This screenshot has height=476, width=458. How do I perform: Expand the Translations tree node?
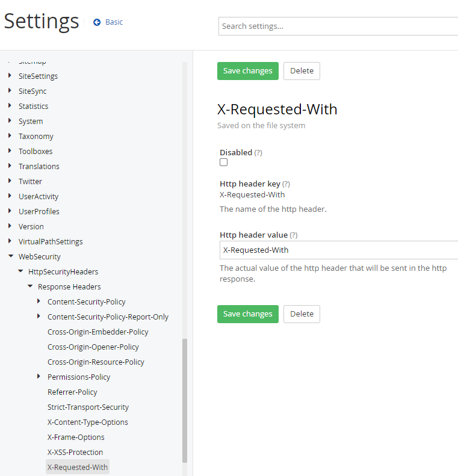pyautogui.click(x=10, y=165)
